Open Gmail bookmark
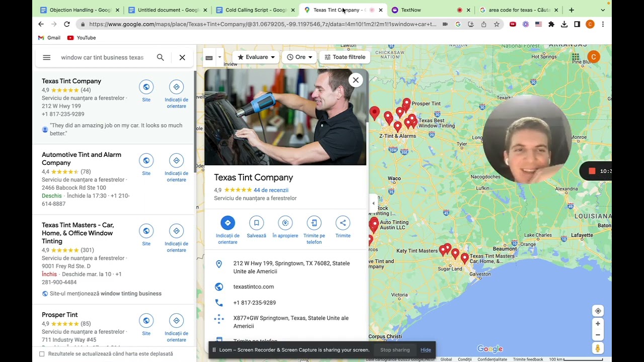 tap(49, 38)
